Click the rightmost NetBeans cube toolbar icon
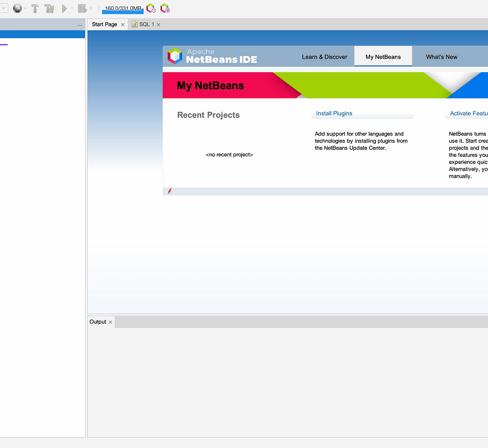This screenshot has width=488, height=448. coord(165,8)
